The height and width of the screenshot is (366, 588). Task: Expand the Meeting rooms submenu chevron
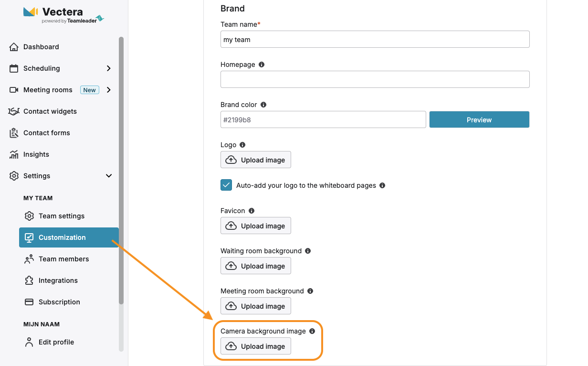coord(109,90)
